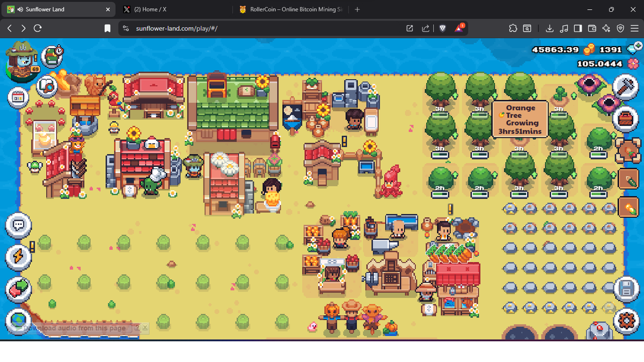The image size is (644, 362).
Task: Open the chat speech bubble button
Action: [19, 225]
